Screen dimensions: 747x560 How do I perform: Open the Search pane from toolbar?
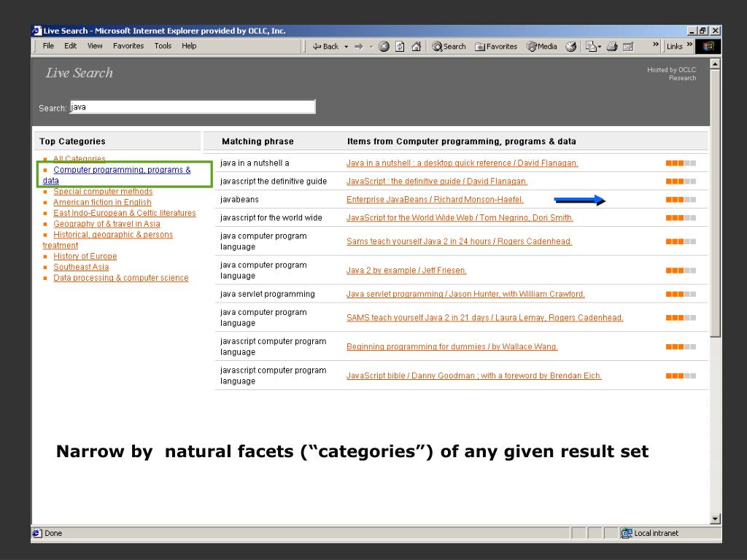[449, 46]
